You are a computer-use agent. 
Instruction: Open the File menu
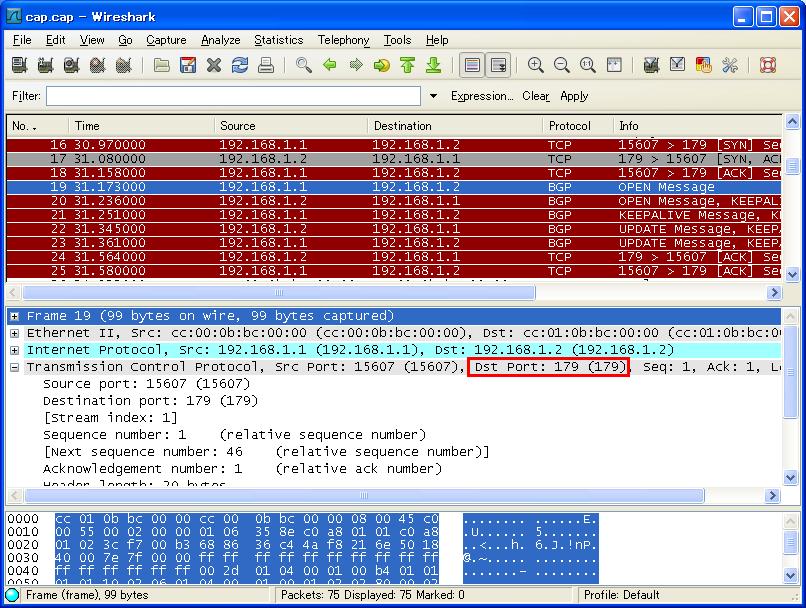coord(22,40)
